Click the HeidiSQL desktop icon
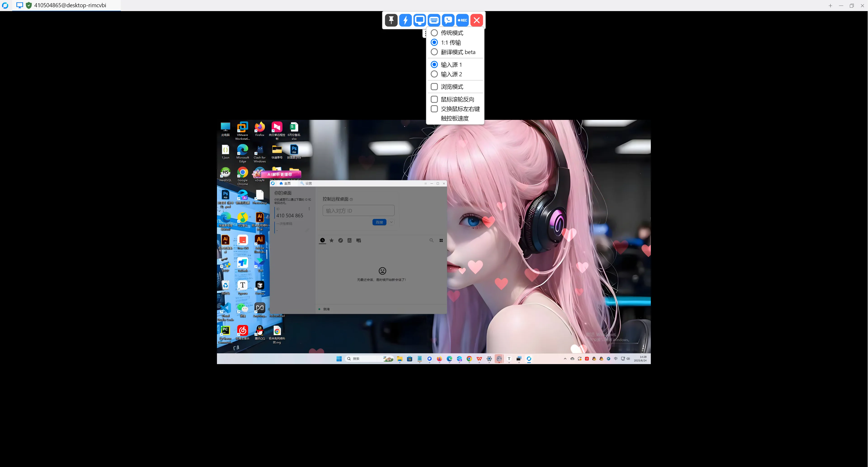Image resolution: width=868 pixels, height=467 pixels. coord(226,175)
